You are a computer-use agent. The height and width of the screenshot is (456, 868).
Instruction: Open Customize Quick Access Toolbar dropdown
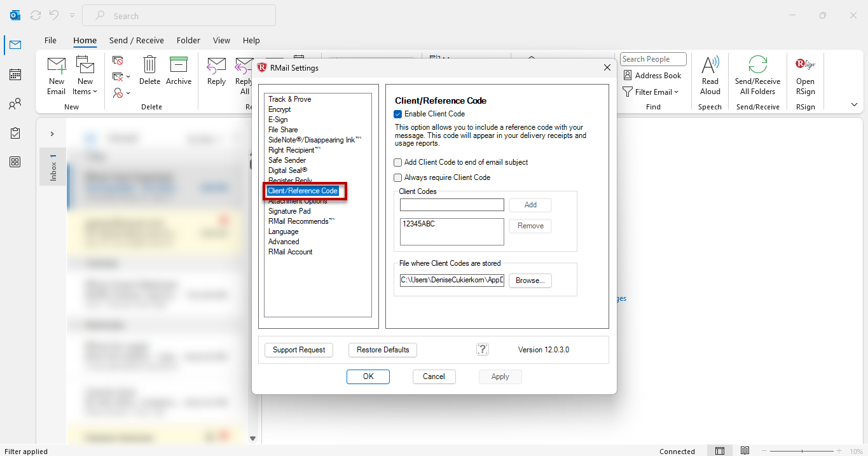click(x=72, y=15)
